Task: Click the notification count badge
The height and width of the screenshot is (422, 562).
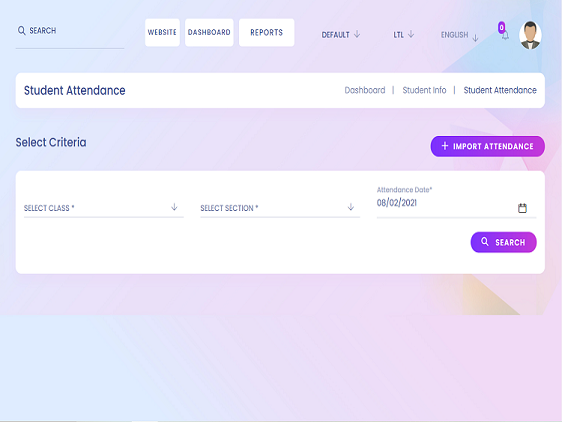Action: [x=501, y=27]
